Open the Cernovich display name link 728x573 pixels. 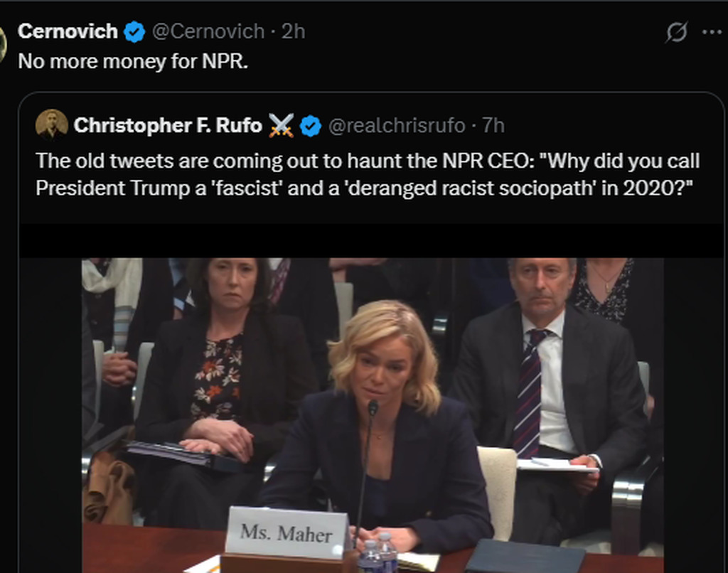[x=68, y=31]
